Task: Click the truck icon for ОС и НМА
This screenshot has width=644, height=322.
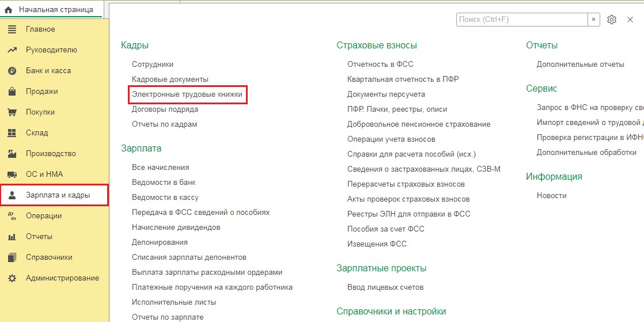Action: pos(12,175)
